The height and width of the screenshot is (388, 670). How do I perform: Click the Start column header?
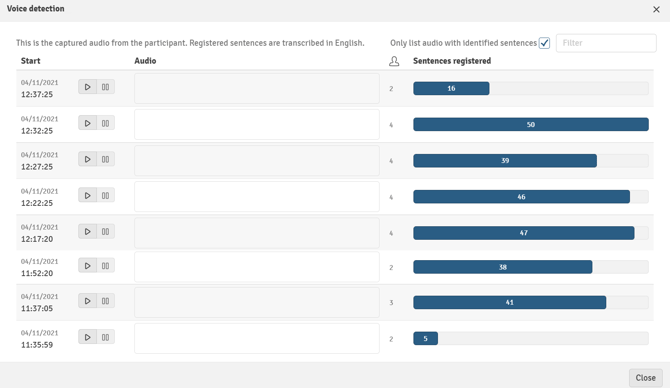click(x=31, y=61)
